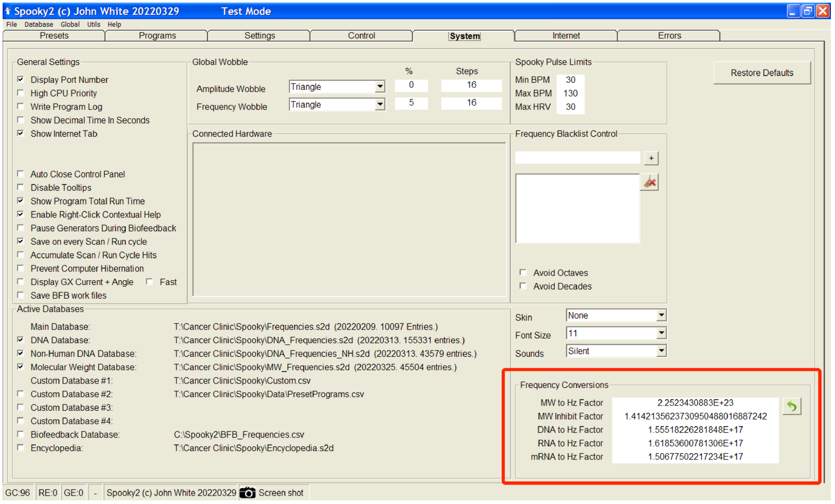The height and width of the screenshot is (504, 835).
Task: Click the Main Database file path
Action: (306, 327)
